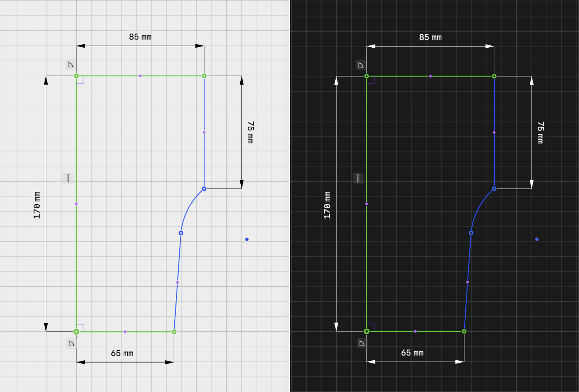Select the vertical constraint icon on the left edge, dark sketch
The height and width of the screenshot is (392, 579).
tap(358, 178)
